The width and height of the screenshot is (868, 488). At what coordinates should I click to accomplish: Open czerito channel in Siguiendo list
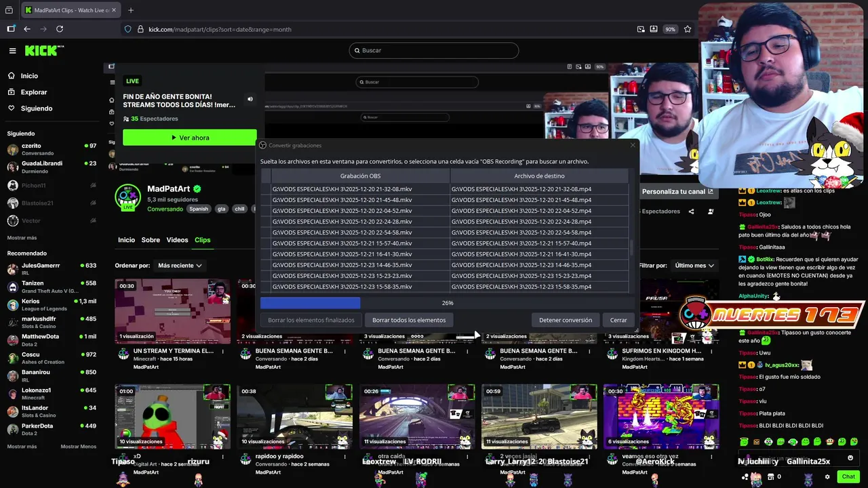[x=52, y=149]
